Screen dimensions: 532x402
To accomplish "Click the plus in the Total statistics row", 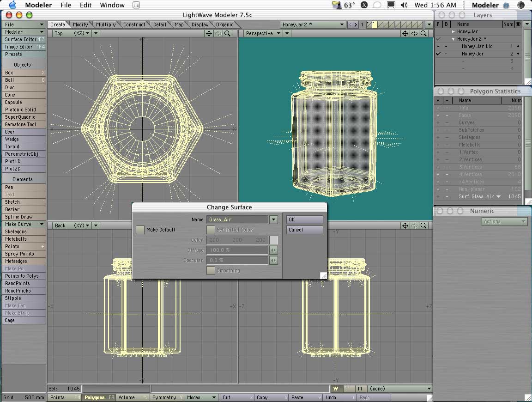I will [x=438, y=108].
